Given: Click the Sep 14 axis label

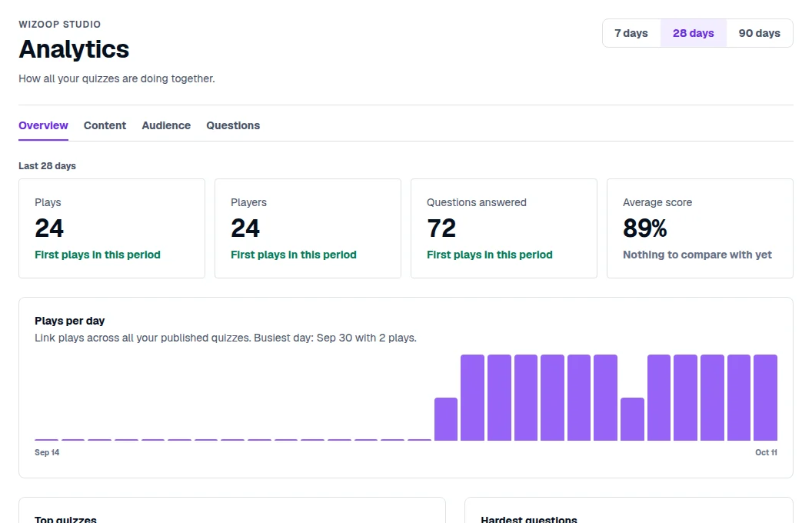Looking at the screenshot, I should point(47,452).
